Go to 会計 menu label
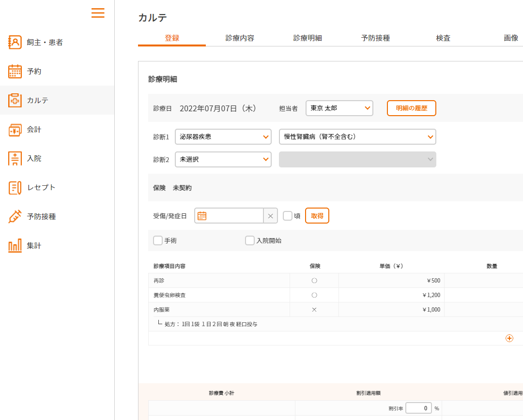 point(34,130)
